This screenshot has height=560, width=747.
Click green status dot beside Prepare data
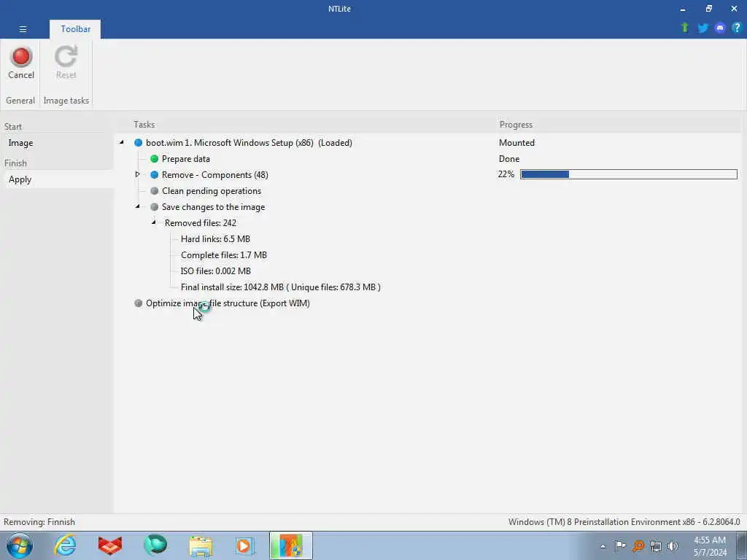click(x=155, y=158)
